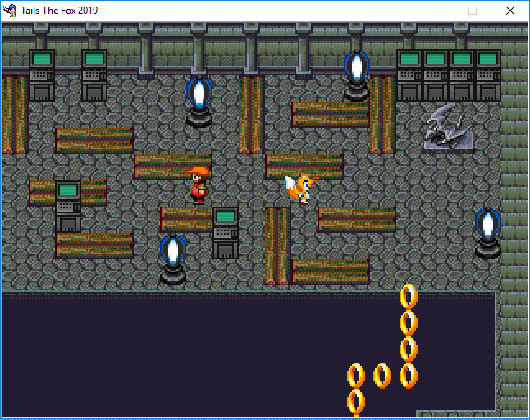The width and height of the screenshot is (530, 420).
Task: Click the first of four clustered top-right terminals
Action: coord(409,75)
